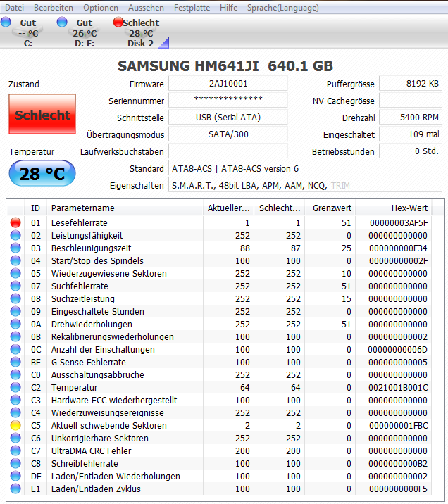Click the status icon for Rekalibrierungswiederholungen
448x504 pixels.
point(15,336)
